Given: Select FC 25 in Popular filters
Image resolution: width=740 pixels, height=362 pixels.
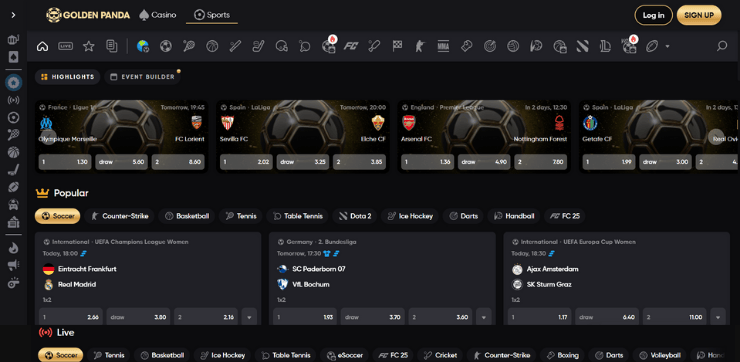Looking at the screenshot, I should coord(564,216).
